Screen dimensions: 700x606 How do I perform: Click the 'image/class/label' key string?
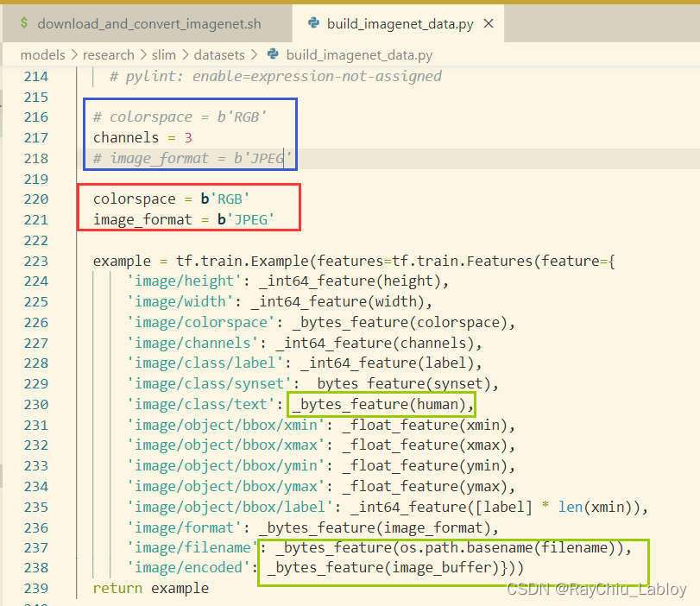pyautogui.click(x=205, y=363)
